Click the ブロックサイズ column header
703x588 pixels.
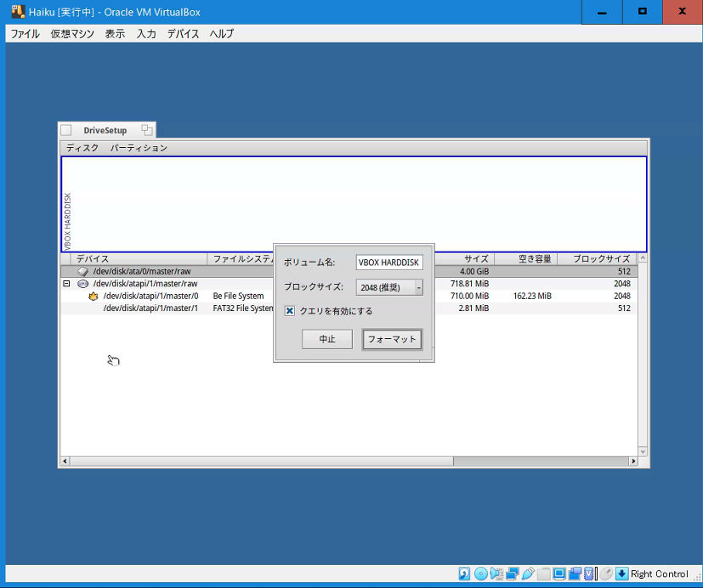click(598, 259)
